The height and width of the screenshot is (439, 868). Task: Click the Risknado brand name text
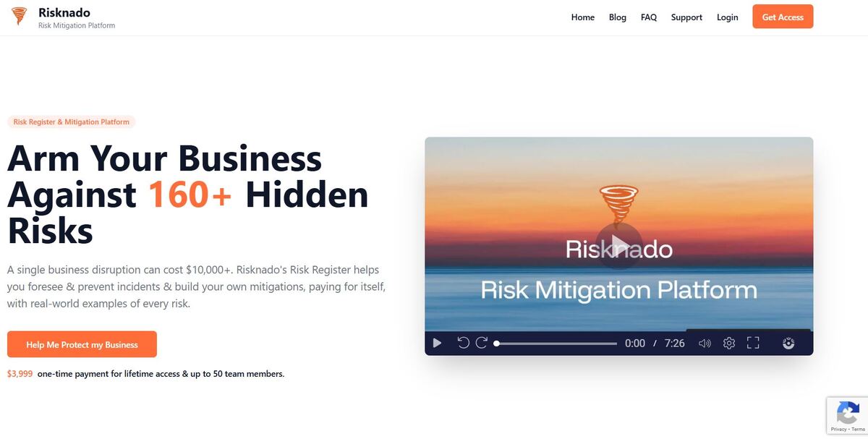64,12
